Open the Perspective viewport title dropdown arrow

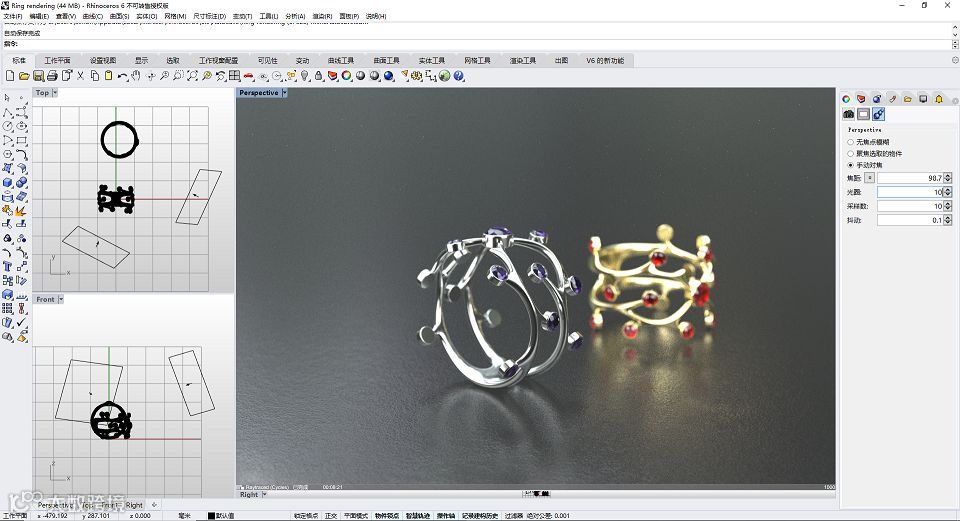[284, 93]
